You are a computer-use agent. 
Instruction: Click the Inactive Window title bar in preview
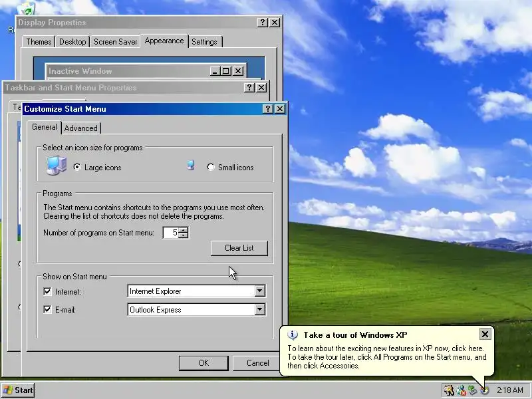[146, 71]
